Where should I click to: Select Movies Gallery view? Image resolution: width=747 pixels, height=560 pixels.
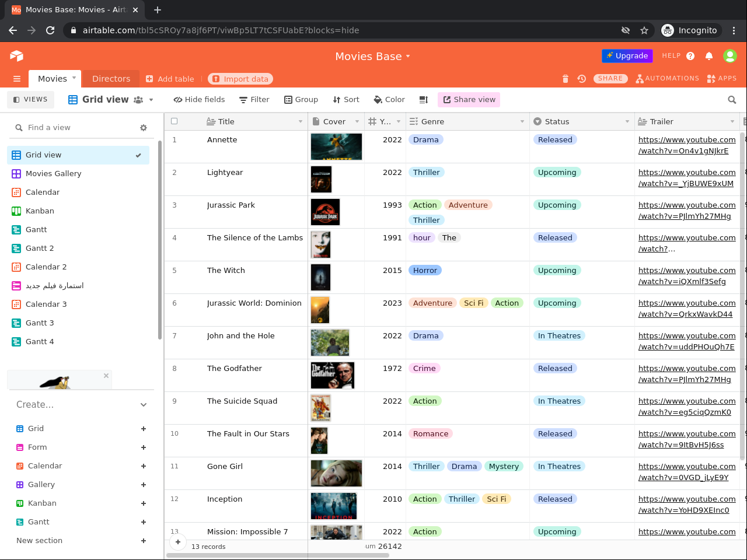pyautogui.click(x=53, y=174)
